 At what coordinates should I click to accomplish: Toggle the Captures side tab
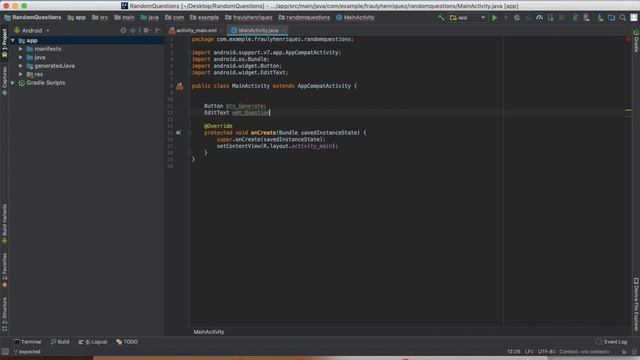[x=4, y=81]
